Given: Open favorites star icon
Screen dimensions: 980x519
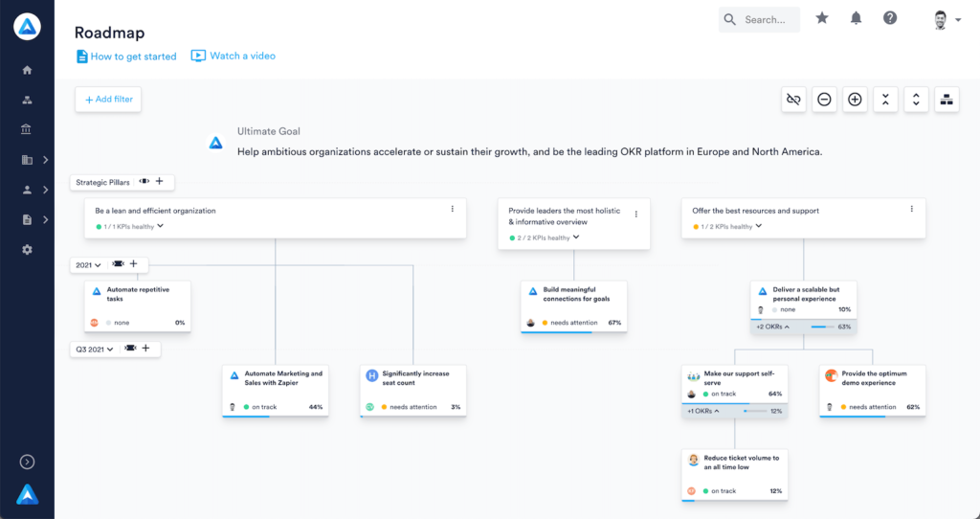Looking at the screenshot, I should click(x=822, y=18).
